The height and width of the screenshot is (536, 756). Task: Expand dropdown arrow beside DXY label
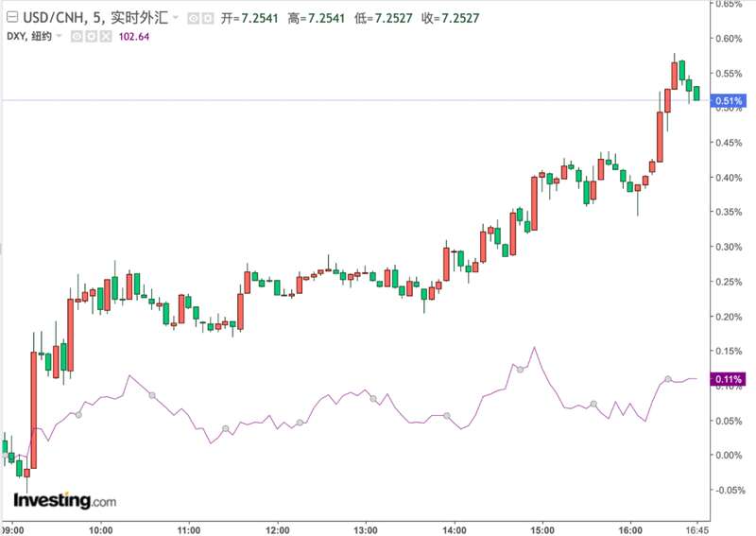[60, 36]
